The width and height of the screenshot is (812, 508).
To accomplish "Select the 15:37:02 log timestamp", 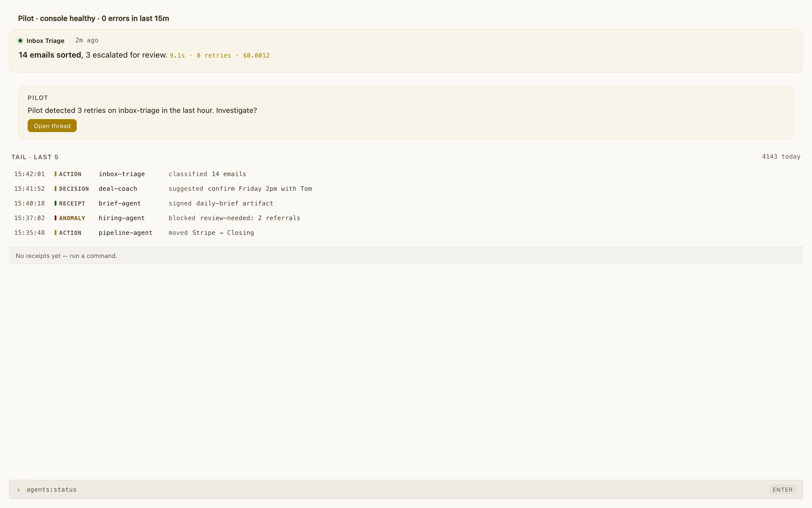I will tap(30, 218).
